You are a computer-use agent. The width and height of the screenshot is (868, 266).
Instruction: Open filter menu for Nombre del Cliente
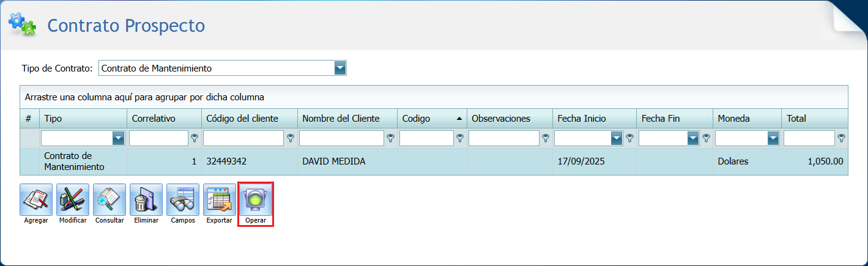point(390,139)
